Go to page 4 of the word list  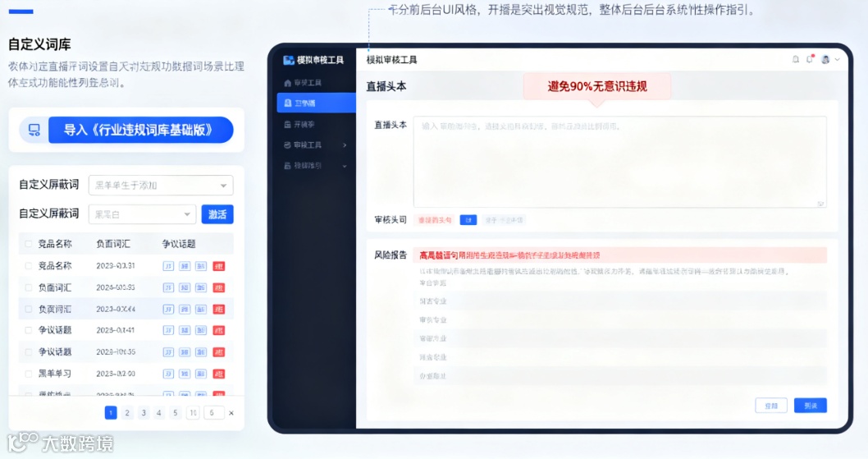pos(159,413)
